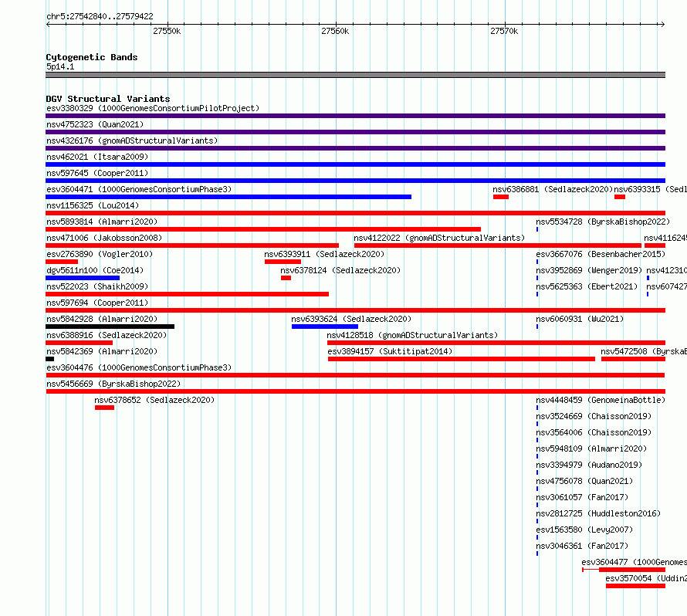
Task: Click the 5p14.1 cytogenetic band bar
Action: coord(355,75)
